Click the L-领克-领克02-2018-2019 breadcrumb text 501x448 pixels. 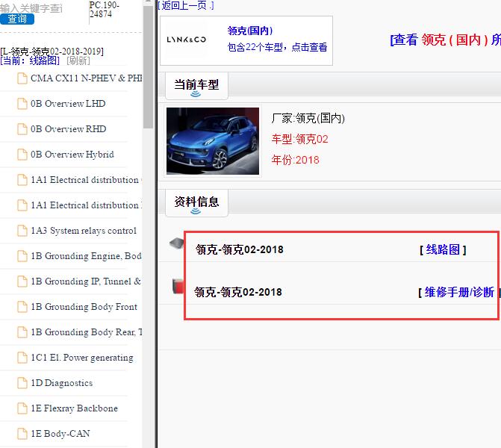click(x=52, y=51)
